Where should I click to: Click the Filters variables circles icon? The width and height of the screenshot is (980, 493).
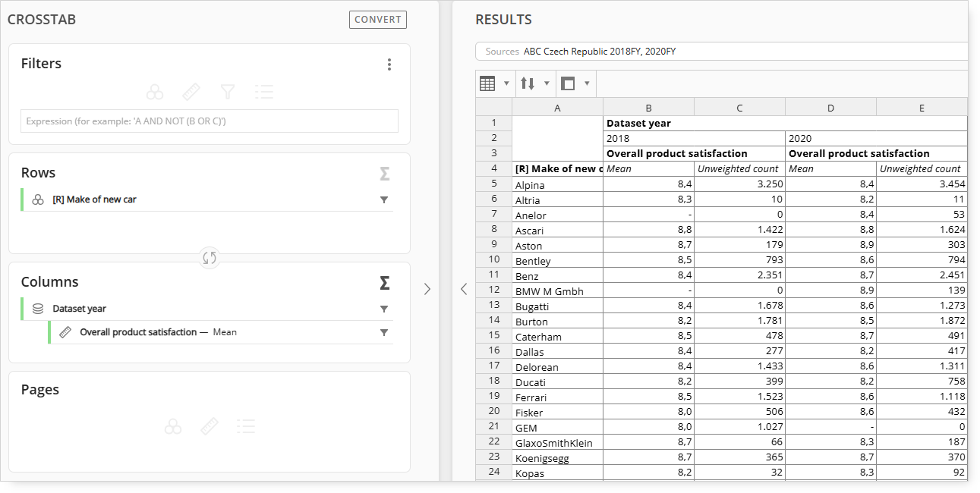click(x=155, y=93)
